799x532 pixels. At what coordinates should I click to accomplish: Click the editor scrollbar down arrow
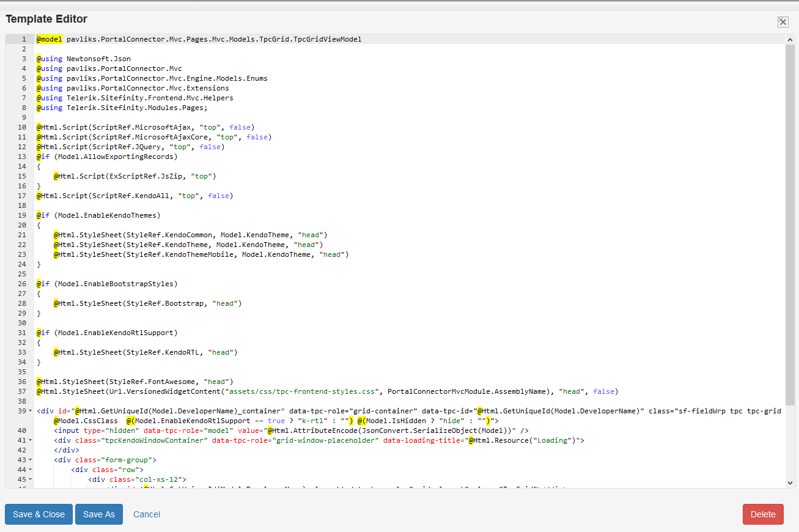tap(790, 482)
